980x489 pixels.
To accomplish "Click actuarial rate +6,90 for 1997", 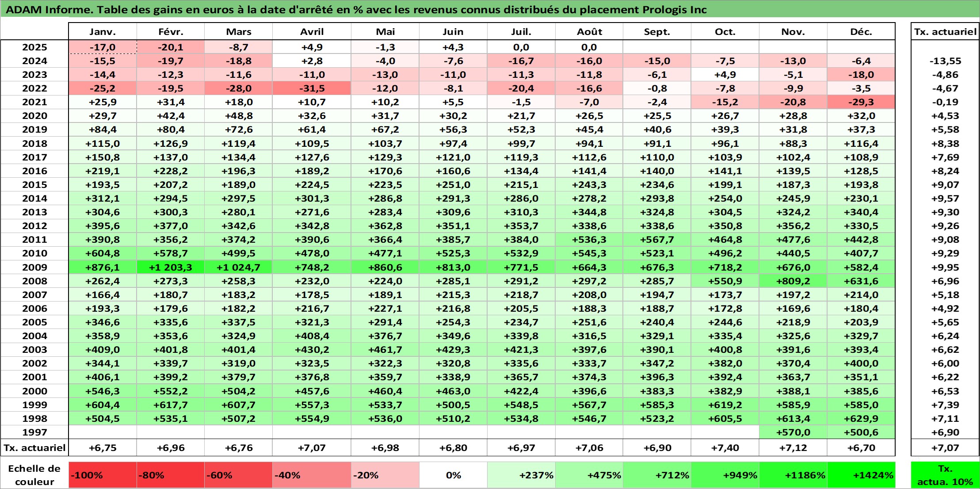I will click(x=945, y=432).
